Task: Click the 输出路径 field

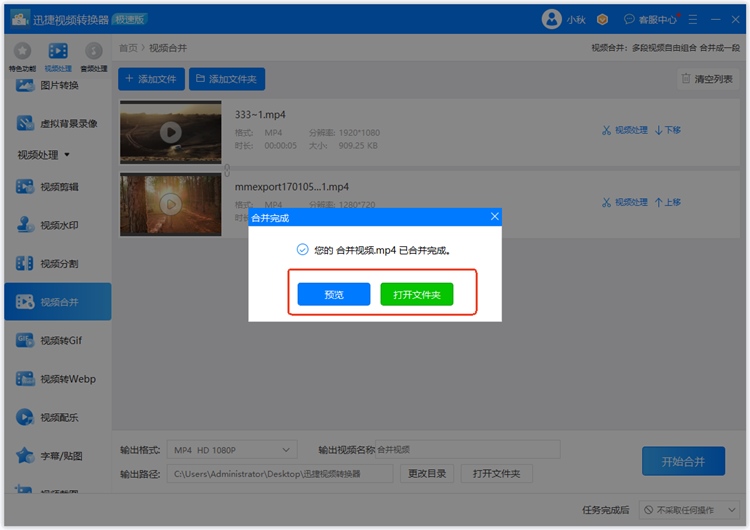Action: click(280, 474)
